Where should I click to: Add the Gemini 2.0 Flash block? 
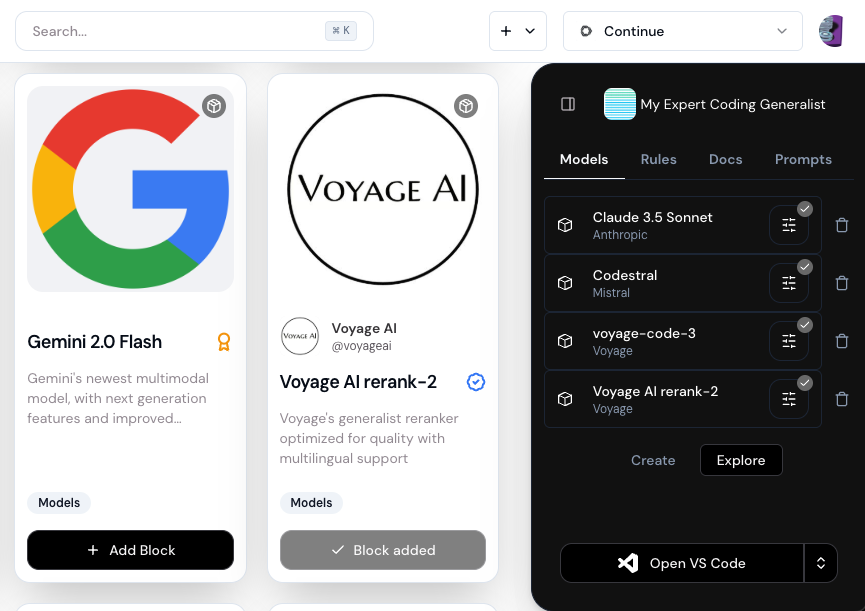(131, 550)
